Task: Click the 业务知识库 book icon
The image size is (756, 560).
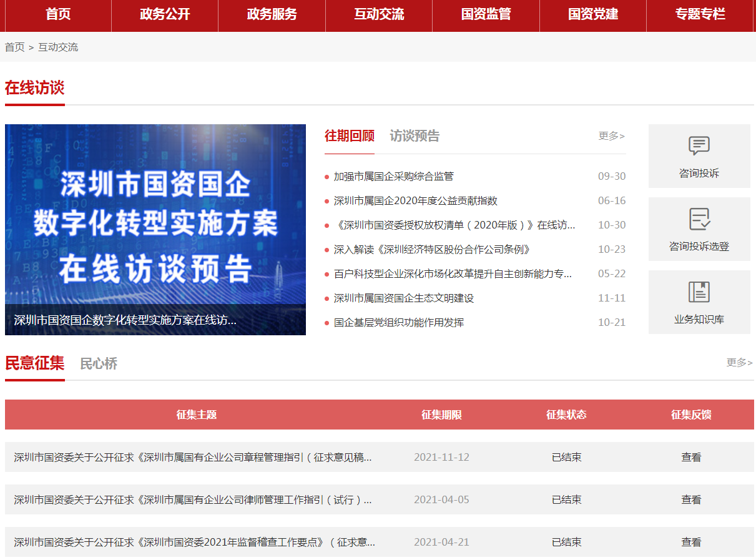Action: (x=699, y=292)
